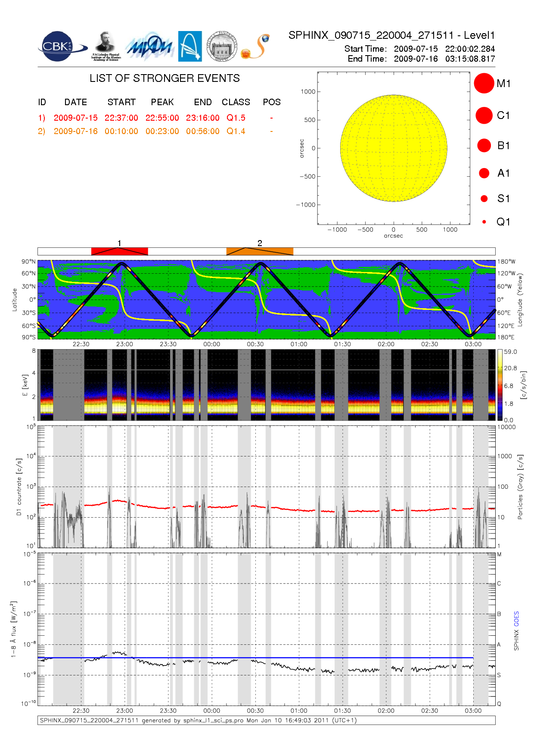Click the orange S sun logo

point(255,47)
